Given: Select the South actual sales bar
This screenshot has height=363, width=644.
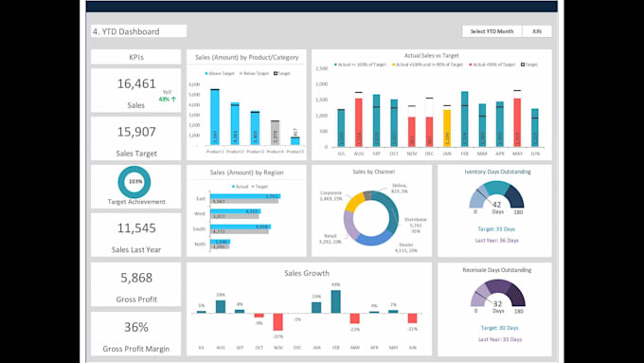Looking at the screenshot, I should coord(241,227).
